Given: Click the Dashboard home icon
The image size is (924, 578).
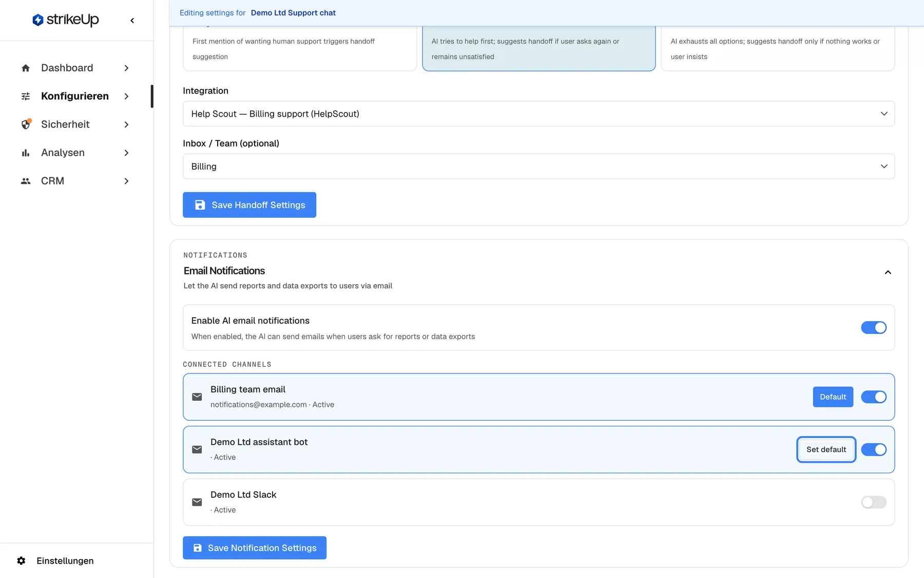Looking at the screenshot, I should (26, 68).
